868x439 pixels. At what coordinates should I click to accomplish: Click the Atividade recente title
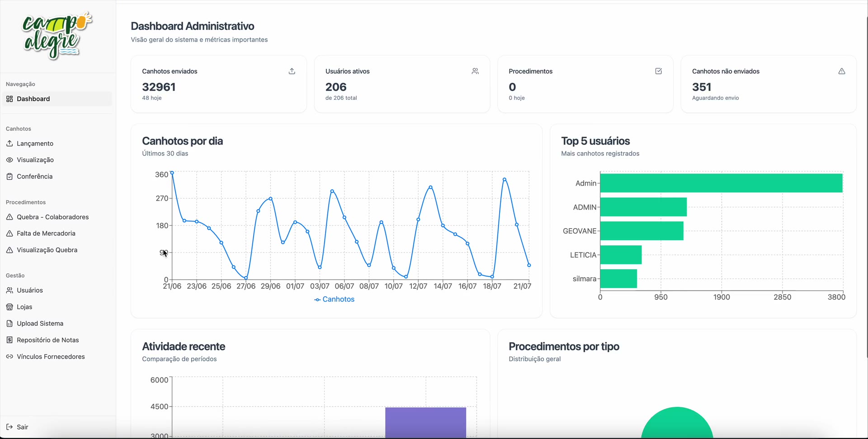pos(184,346)
